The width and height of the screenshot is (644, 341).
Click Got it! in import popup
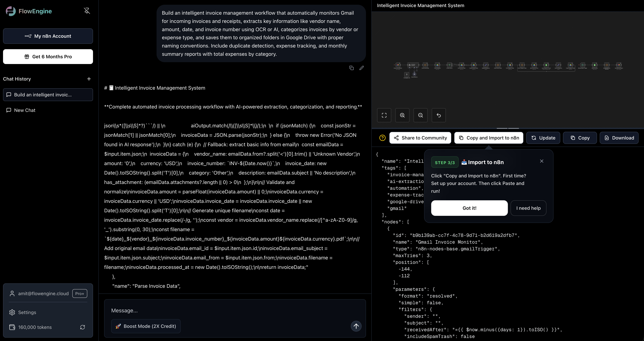(x=469, y=208)
